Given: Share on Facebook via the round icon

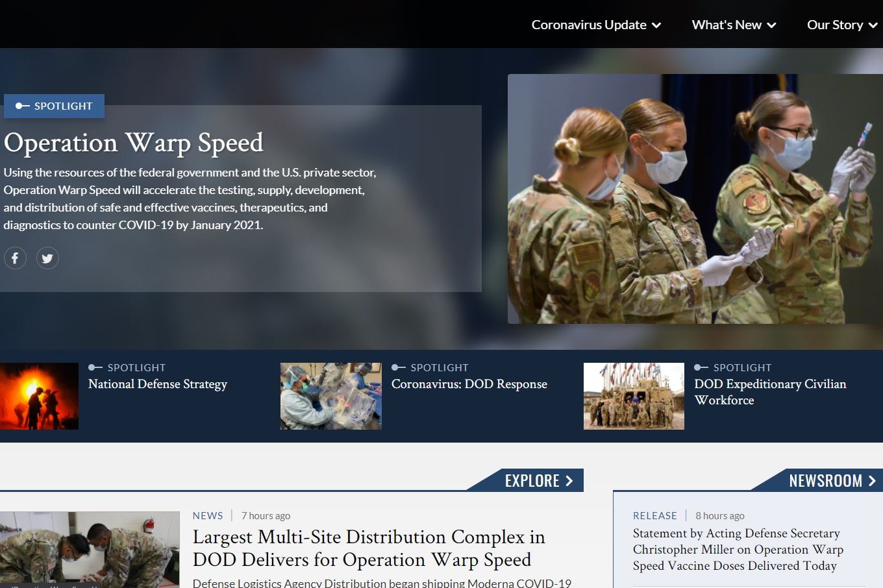Looking at the screenshot, I should [x=15, y=258].
